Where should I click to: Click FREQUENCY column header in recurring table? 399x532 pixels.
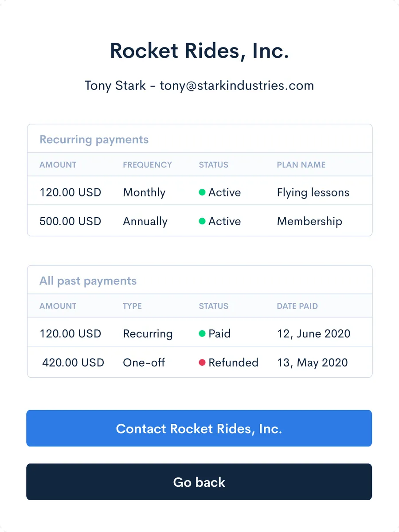147,165
